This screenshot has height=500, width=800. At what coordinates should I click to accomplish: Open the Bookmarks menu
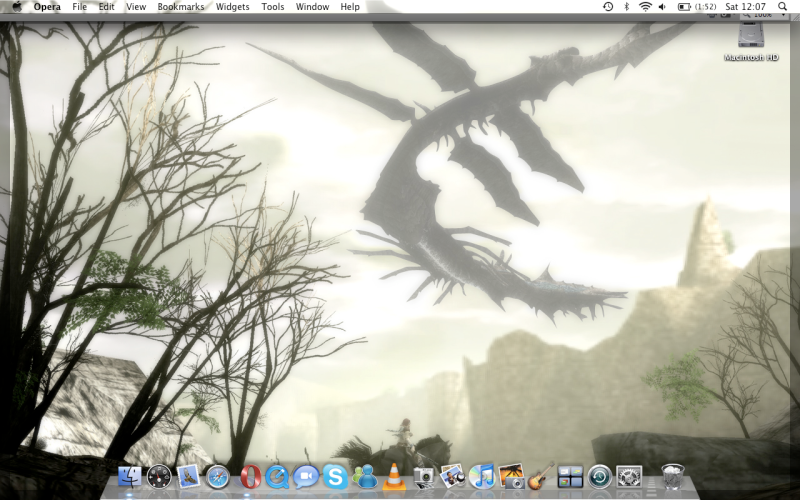point(181,7)
